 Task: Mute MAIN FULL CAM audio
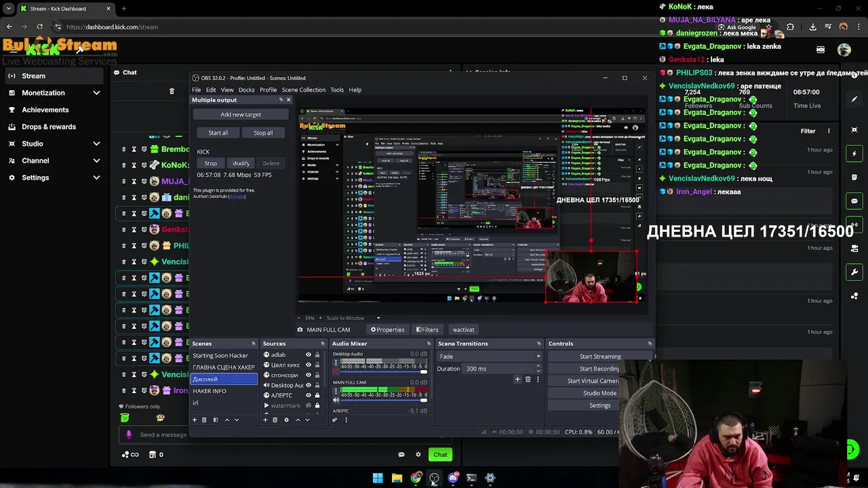coord(336,400)
